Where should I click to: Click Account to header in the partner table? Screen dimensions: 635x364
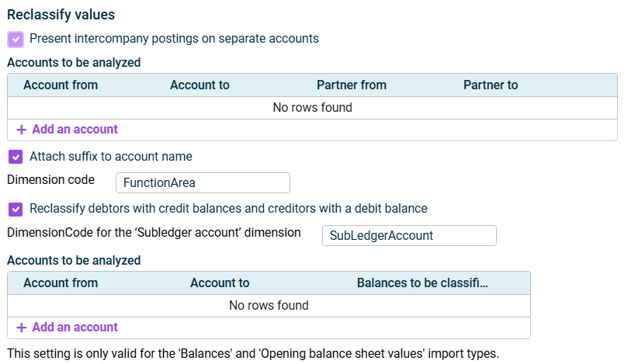click(200, 85)
